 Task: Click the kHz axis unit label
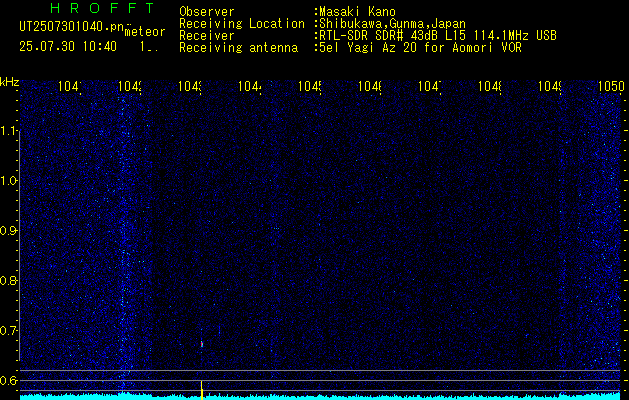tap(10, 82)
